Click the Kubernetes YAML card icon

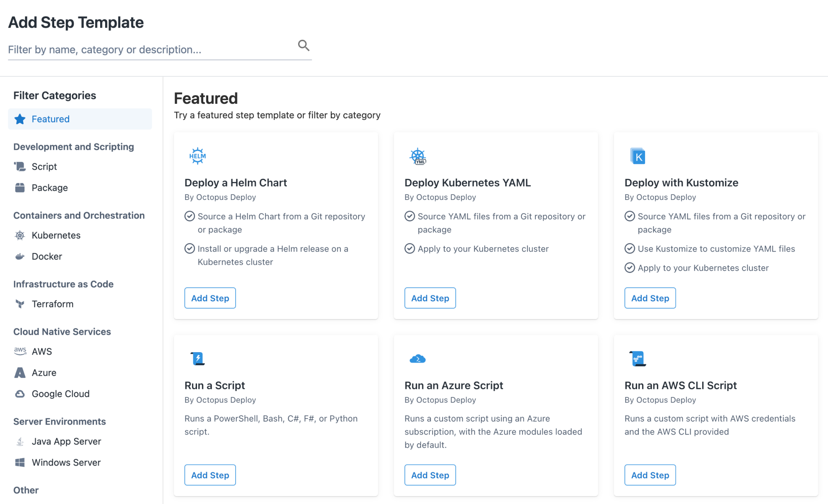click(x=418, y=156)
